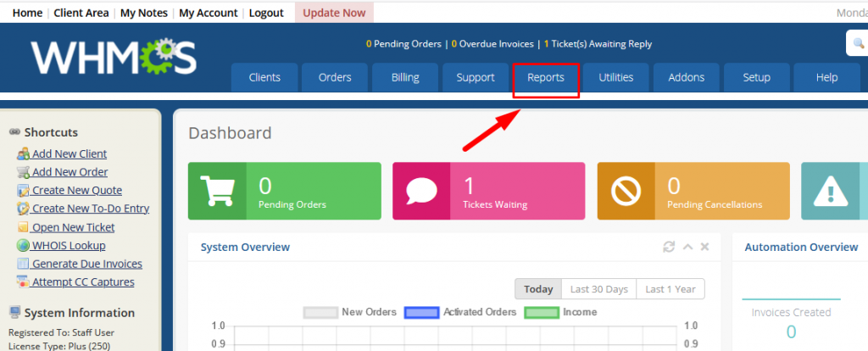
Task: Open the Pending Cancellations tile
Action: (x=693, y=191)
